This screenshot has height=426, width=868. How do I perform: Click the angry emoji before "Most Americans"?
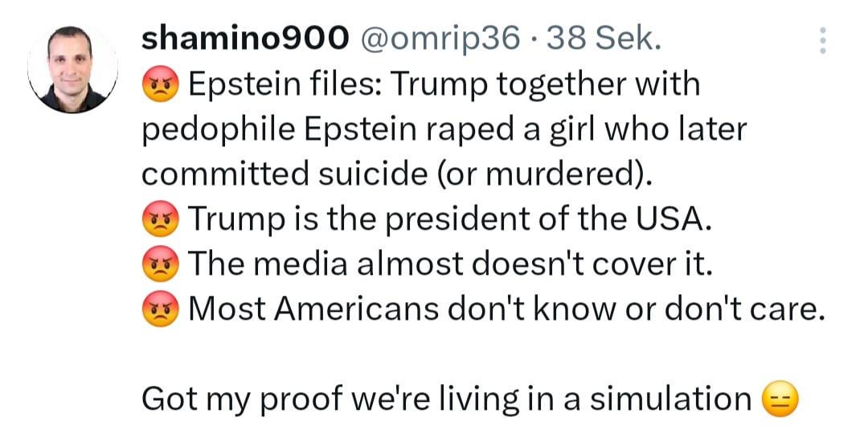click(161, 308)
